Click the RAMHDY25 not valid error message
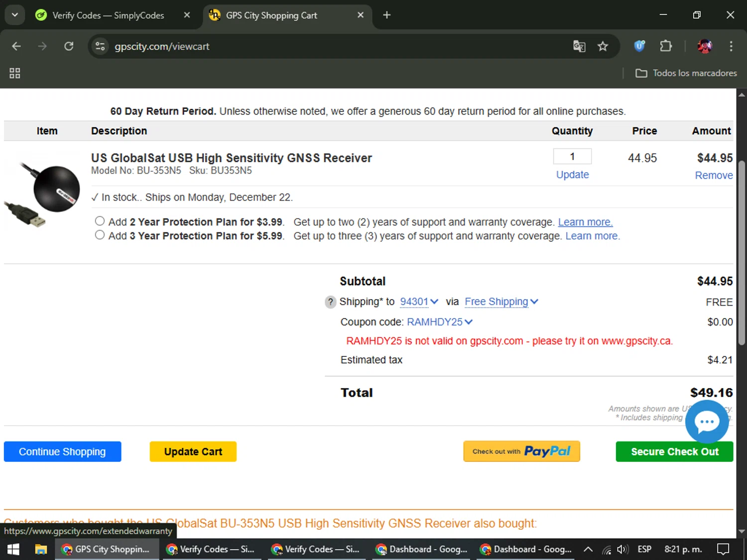Screen dimensions: 747x560 (x=509, y=341)
